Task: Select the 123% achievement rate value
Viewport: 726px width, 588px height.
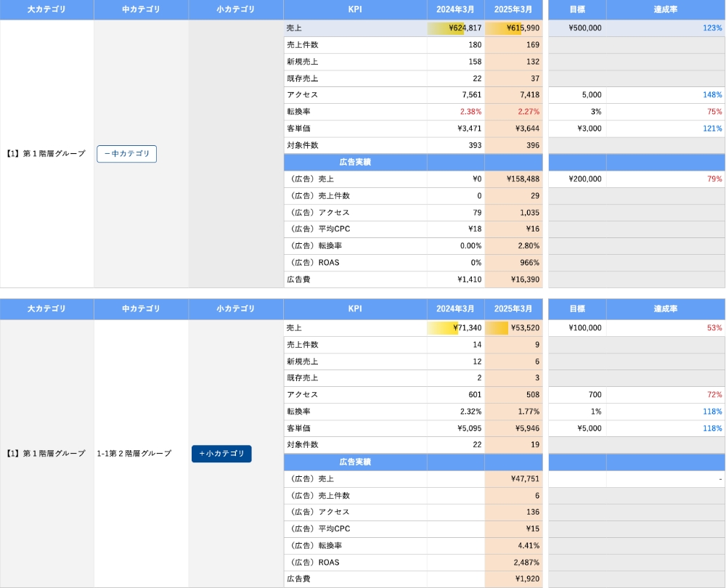Action: pyautogui.click(x=711, y=28)
